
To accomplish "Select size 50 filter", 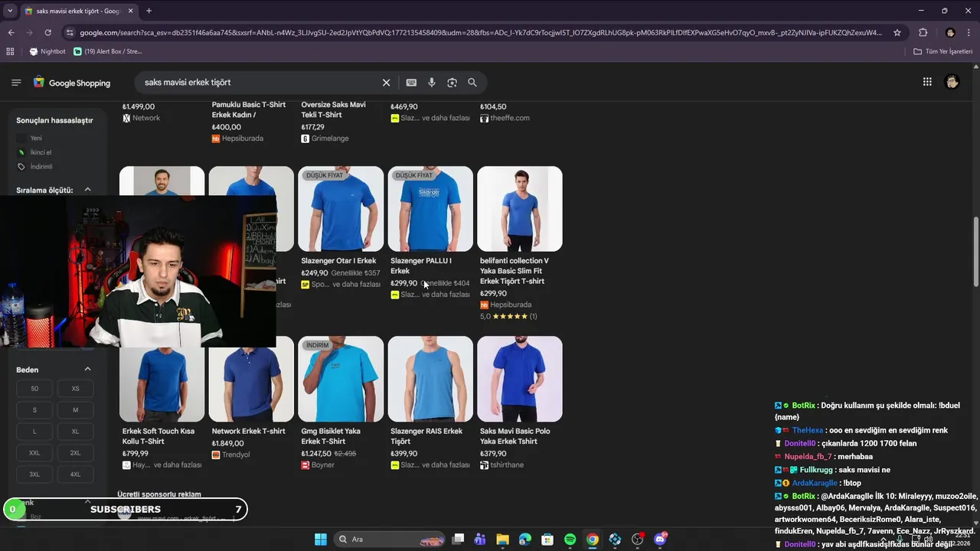I will click(34, 389).
